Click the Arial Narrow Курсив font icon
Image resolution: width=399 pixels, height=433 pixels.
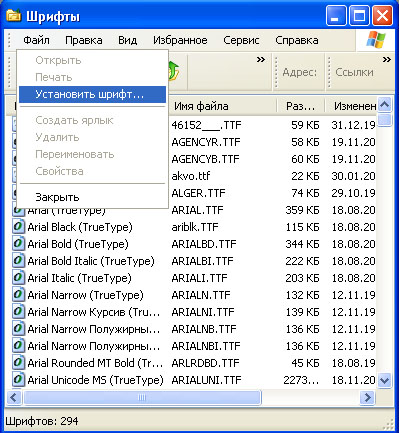(18, 312)
